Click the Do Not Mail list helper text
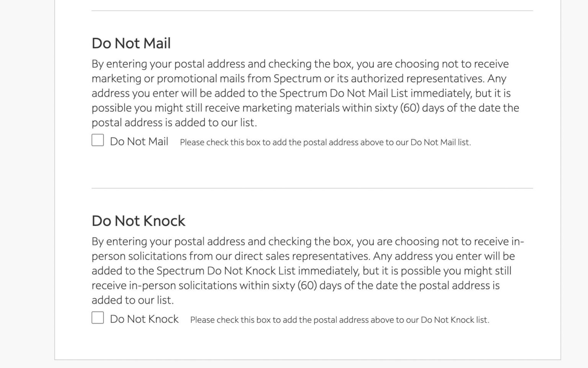This screenshot has width=588, height=368. point(325,142)
